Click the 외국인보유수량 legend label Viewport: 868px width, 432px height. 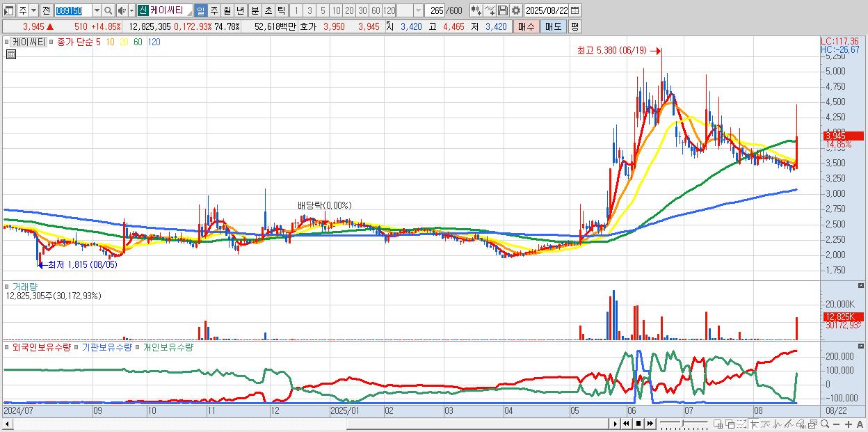tap(42, 346)
